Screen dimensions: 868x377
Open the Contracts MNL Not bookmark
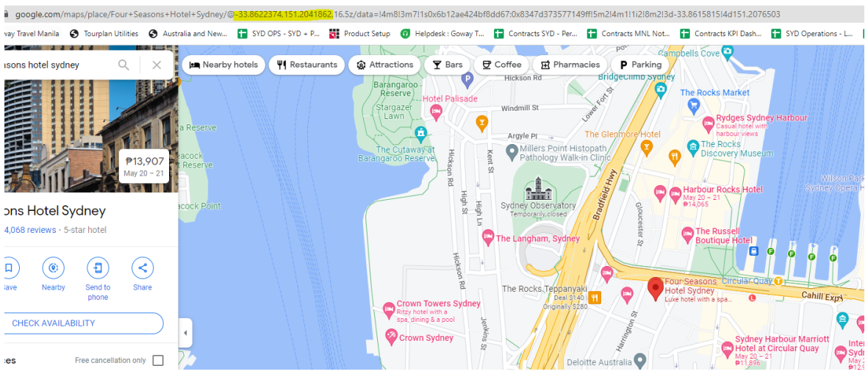[629, 34]
